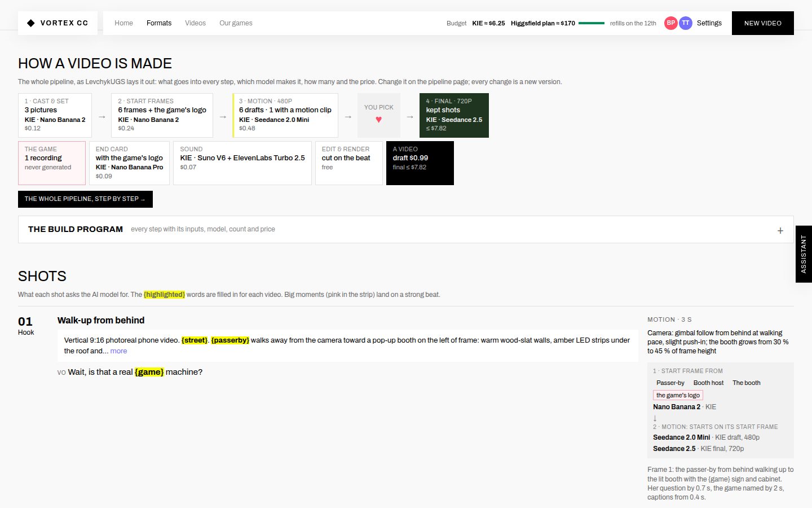
Task: Select the A Video draft price card
Action: tap(420, 163)
